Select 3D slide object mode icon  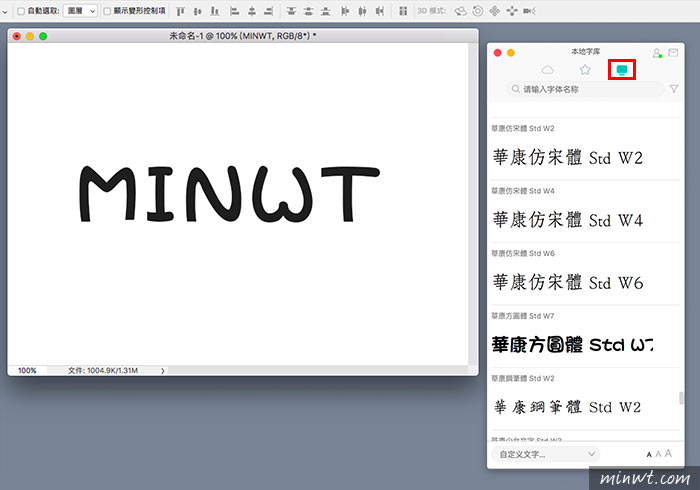click(x=512, y=11)
